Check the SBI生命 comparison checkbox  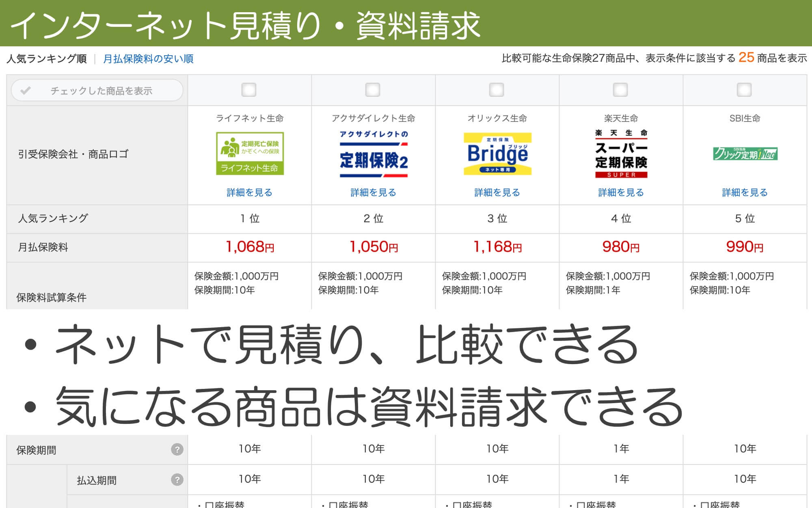click(x=744, y=90)
